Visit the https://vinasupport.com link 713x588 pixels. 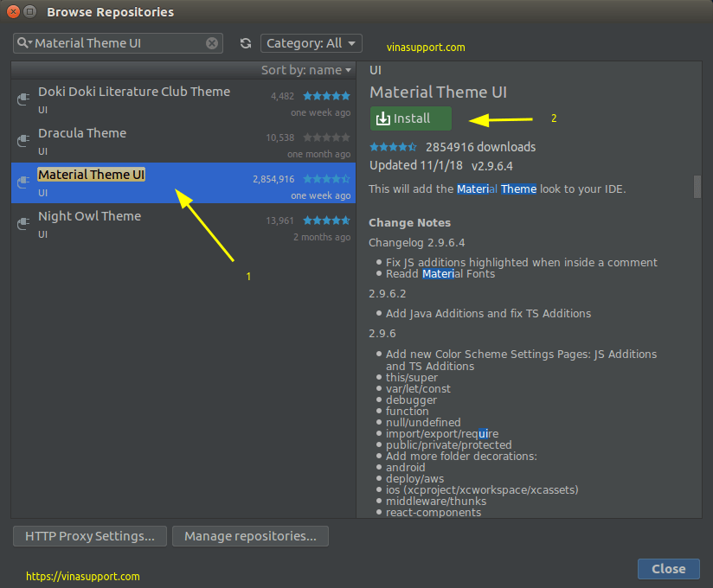click(82, 575)
